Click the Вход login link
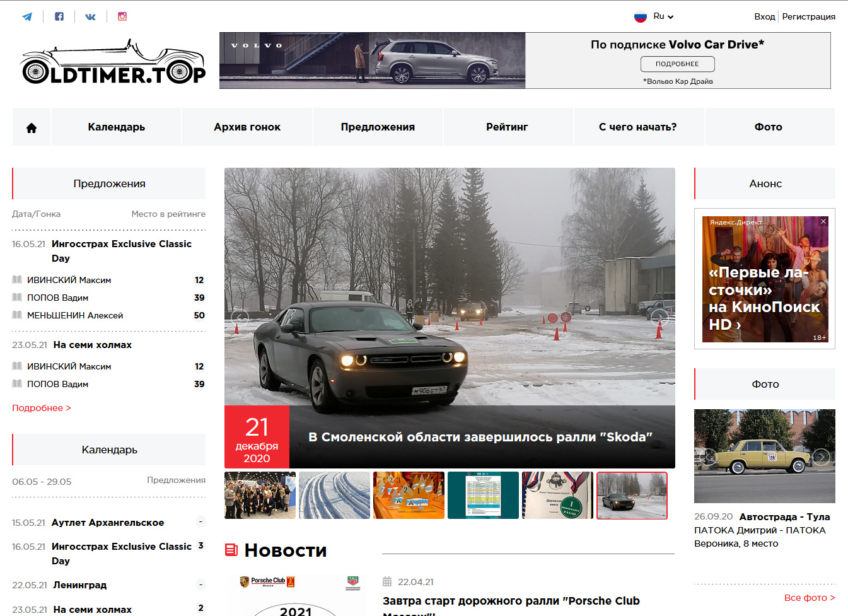The height and width of the screenshot is (616, 848). tap(765, 16)
